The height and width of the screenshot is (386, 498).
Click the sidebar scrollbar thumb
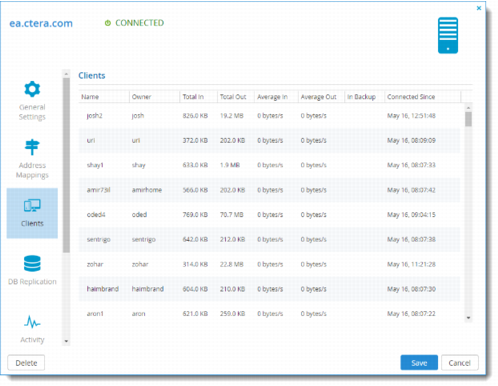coord(66,165)
